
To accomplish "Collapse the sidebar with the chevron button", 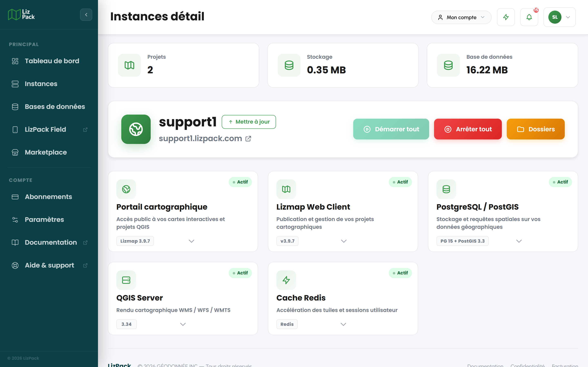I will pos(86,15).
